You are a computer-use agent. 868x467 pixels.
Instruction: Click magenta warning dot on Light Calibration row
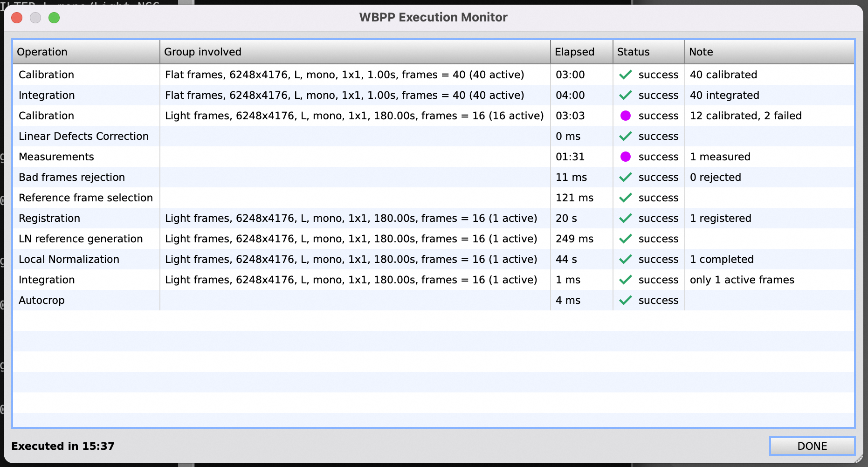[x=626, y=116]
